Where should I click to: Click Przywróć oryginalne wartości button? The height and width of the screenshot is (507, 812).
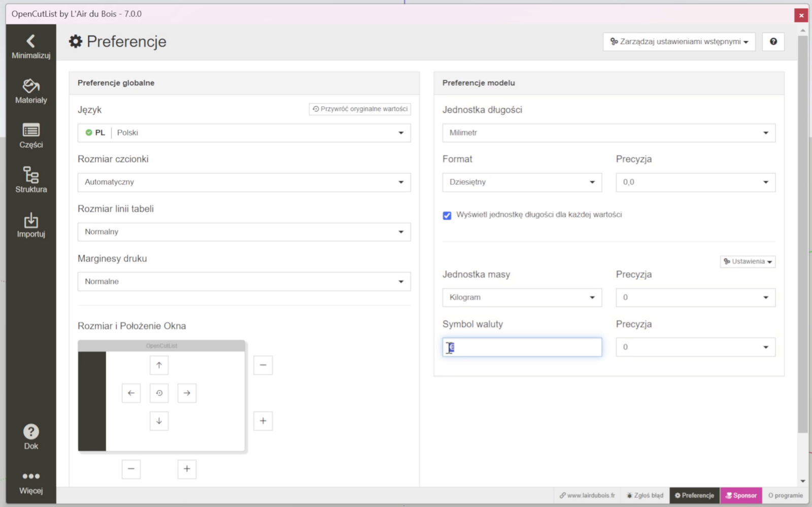[x=360, y=109]
